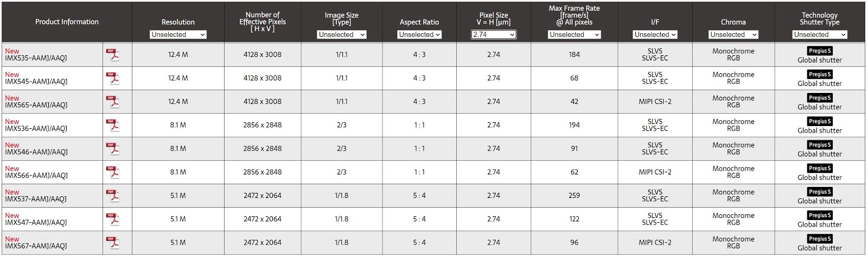868x256 pixels.
Task: Open PDF datasheet for IMX566-AAMJ/AAQJ
Action: [112, 172]
